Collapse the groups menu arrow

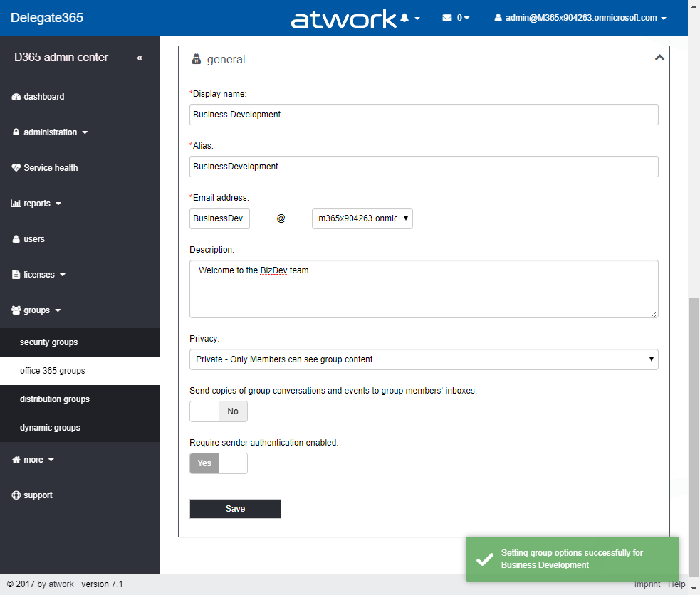[58, 310]
